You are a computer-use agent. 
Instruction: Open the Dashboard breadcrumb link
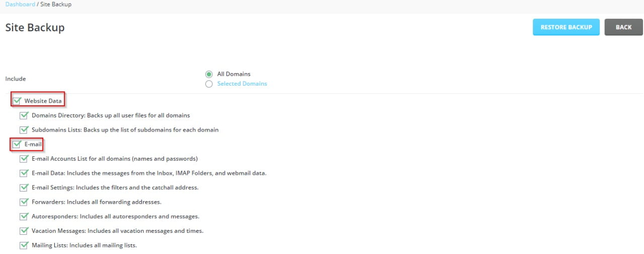pos(20,4)
